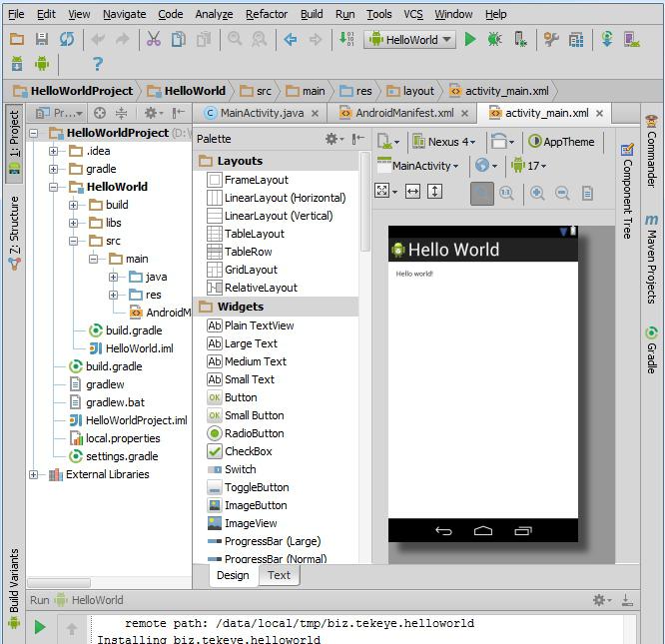Click the Palette vertical scrollbar
This screenshot has height=644, width=665.
(364, 204)
